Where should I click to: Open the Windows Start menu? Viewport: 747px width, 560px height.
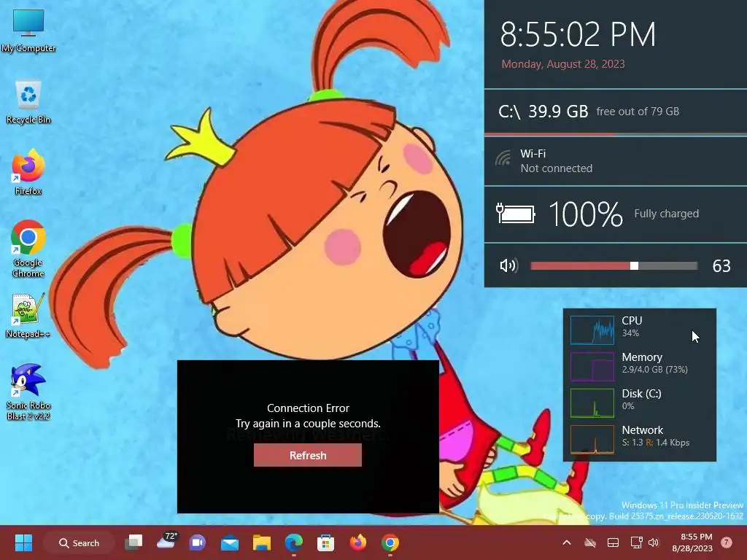(x=23, y=542)
